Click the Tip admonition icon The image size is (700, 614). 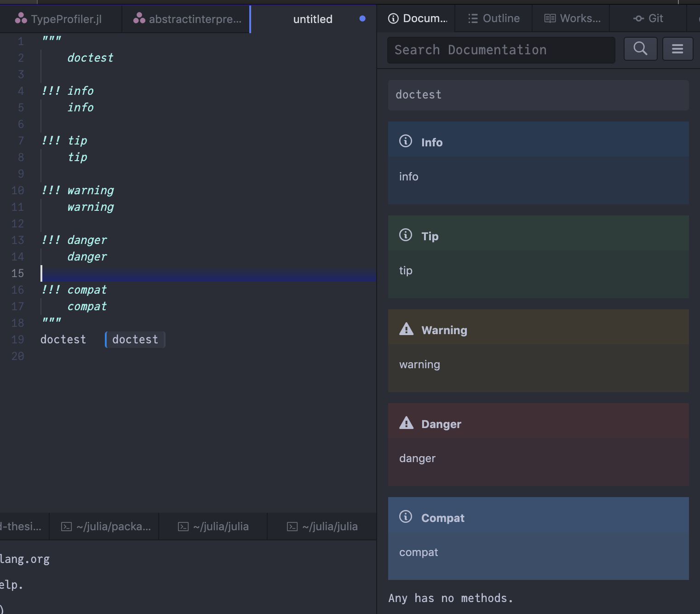[406, 235]
